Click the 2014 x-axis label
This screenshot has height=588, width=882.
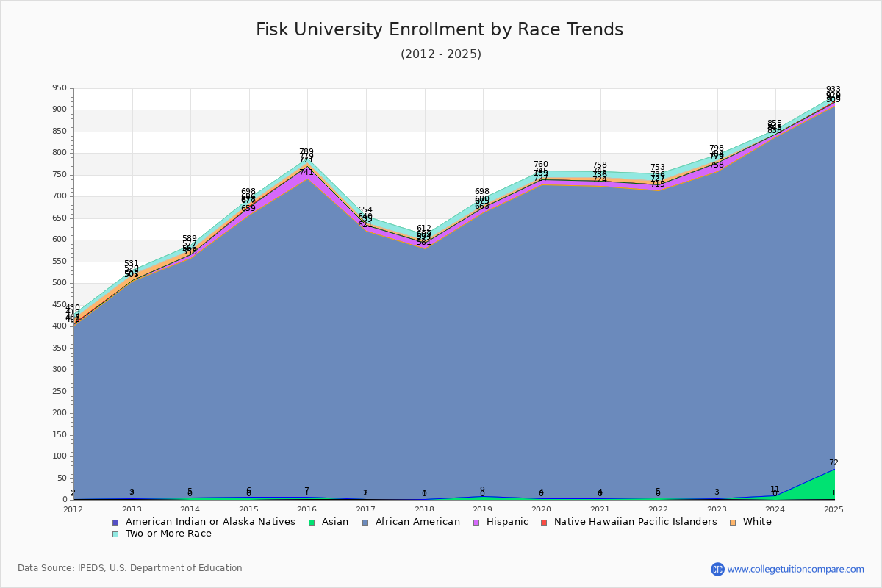tap(190, 509)
